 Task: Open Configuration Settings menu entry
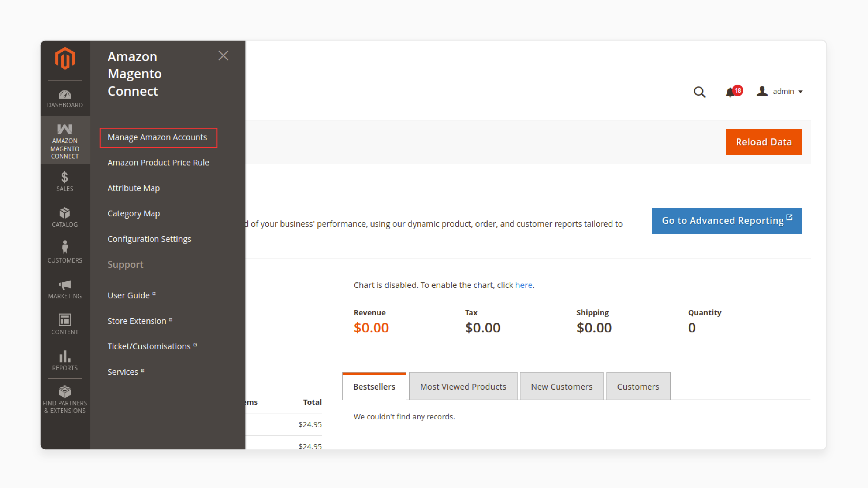click(x=149, y=239)
